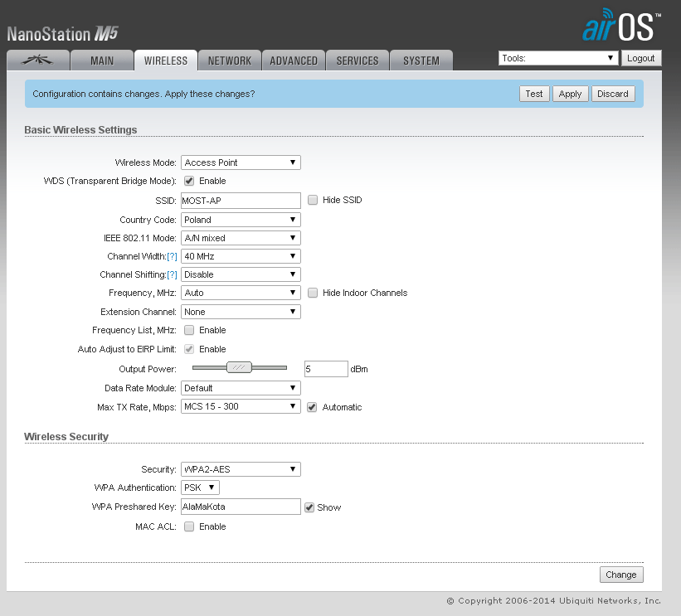The width and height of the screenshot is (681, 616).
Task: Select the WIRELESS tab
Action: coord(166,61)
